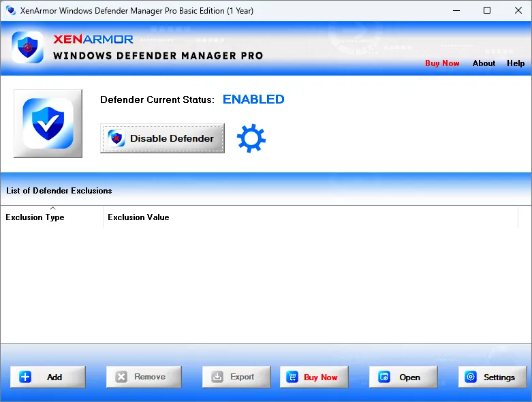Click the XenArmor shield logo in banner
532x402 pixels.
[x=27, y=47]
